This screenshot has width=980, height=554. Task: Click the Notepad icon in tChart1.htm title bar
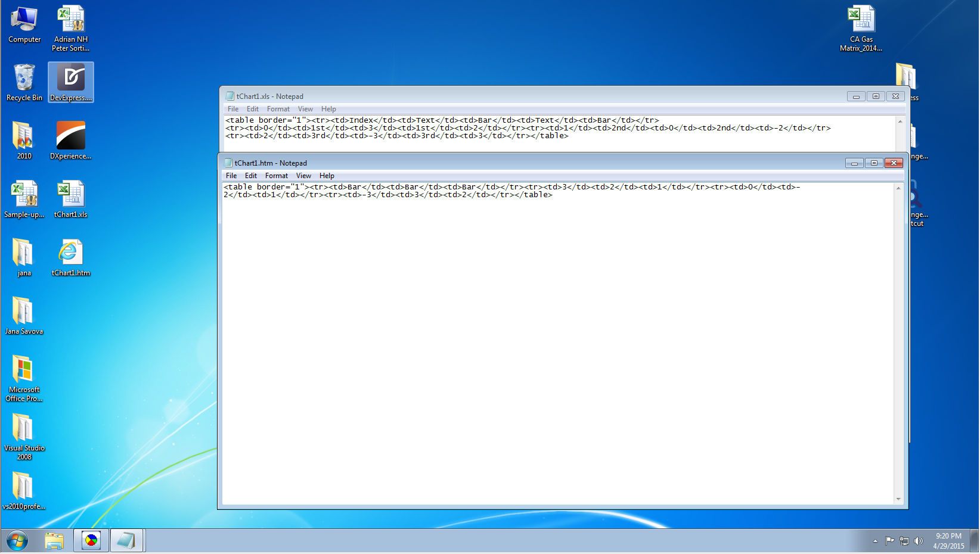(x=228, y=163)
